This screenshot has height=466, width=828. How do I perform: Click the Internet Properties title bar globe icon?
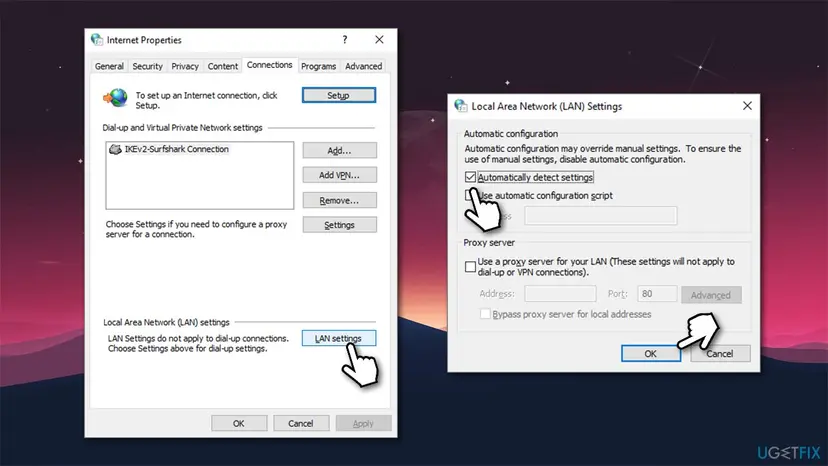tap(97, 40)
